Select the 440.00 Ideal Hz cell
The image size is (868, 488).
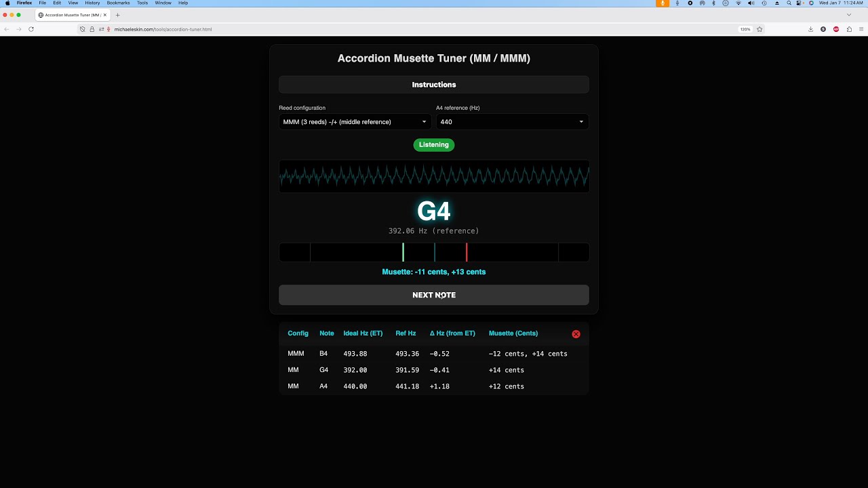click(355, 386)
